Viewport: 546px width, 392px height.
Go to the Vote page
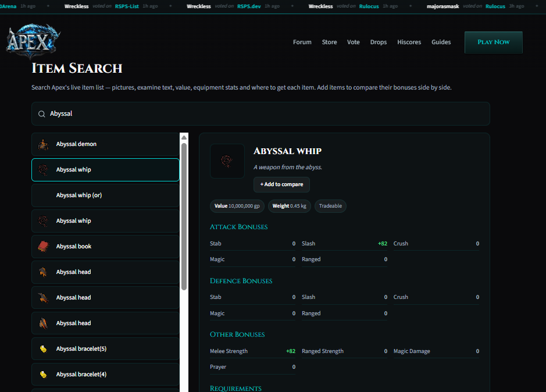point(354,42)
